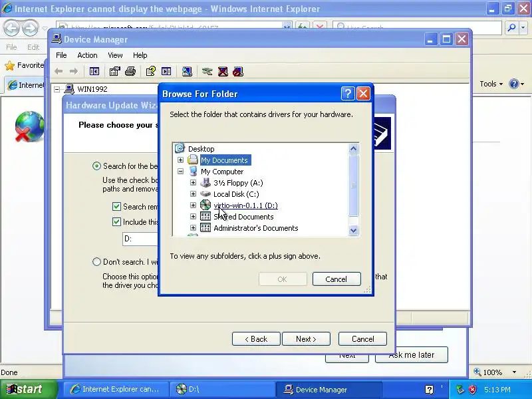This screenshot has width=532, height=399.
Task: Click the D:\ taskbar button
Action: tap(222, 389)
